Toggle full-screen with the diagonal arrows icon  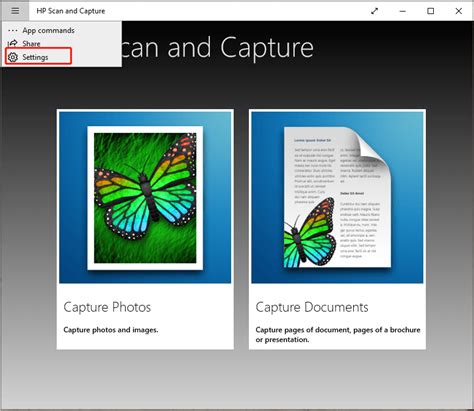[374, 11]
